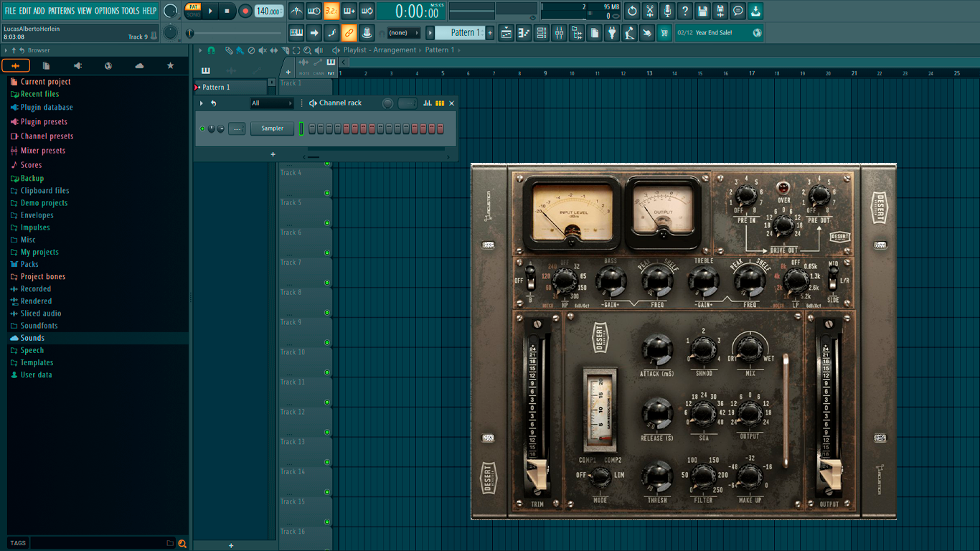Click the undo history icon
980x551 pixels.
pos(632,11)
